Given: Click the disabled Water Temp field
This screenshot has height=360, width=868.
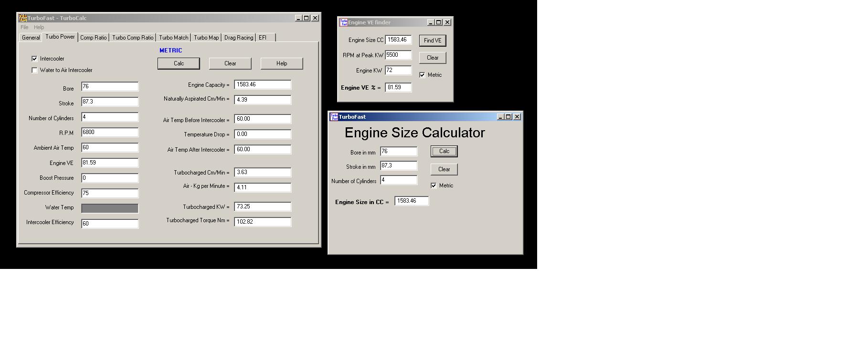Looking at the screenshot, I should pos(110,208).
